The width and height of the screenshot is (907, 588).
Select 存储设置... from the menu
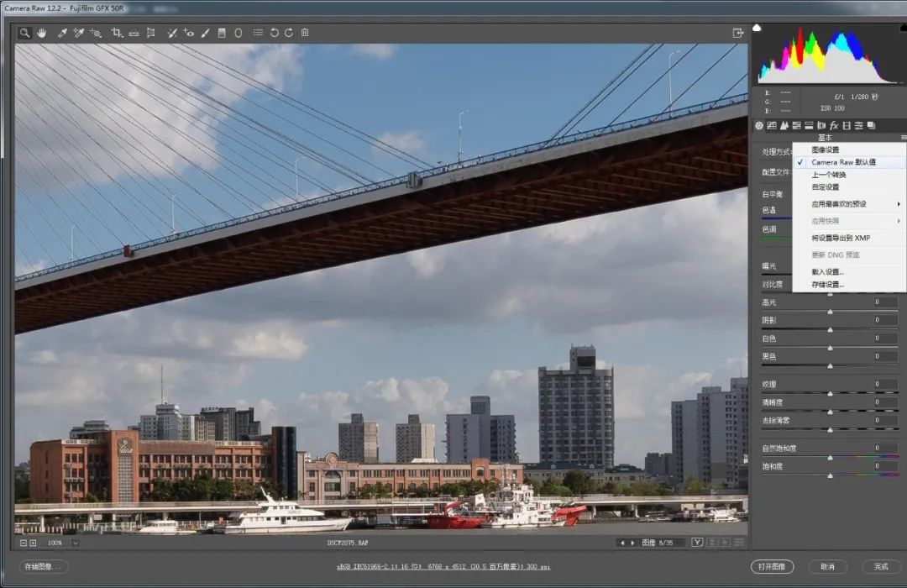[x=827, y=285]
